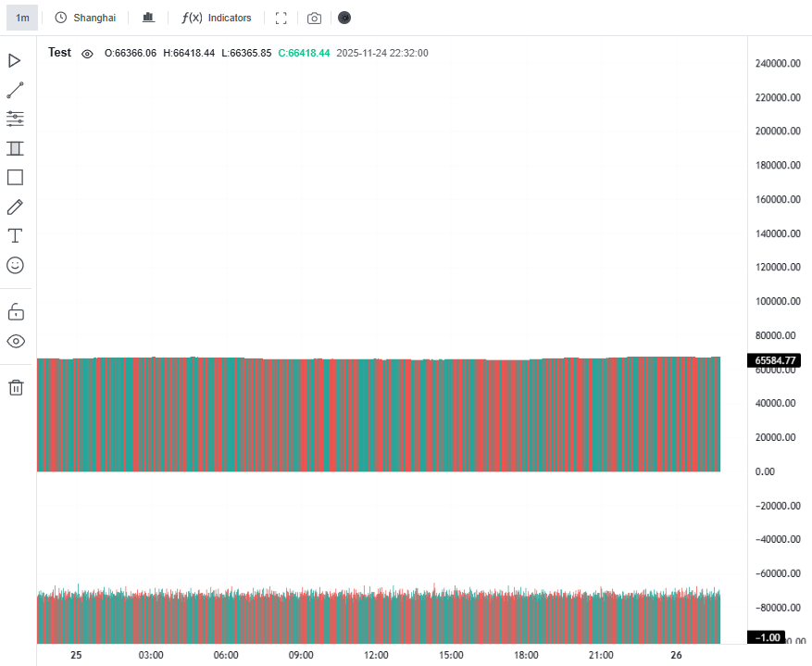
Task: Click the clock icon beside Shanghai
Action: (x=61, y=18)
